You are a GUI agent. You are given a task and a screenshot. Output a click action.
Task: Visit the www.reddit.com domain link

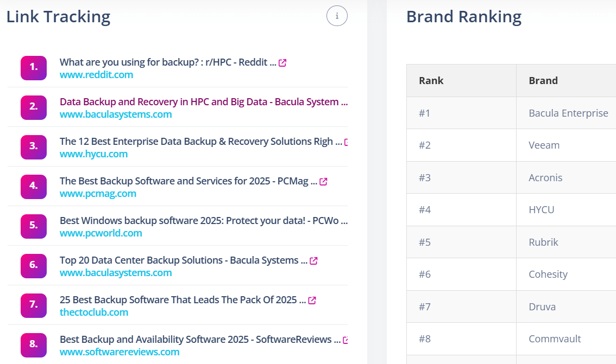point(96,75)
